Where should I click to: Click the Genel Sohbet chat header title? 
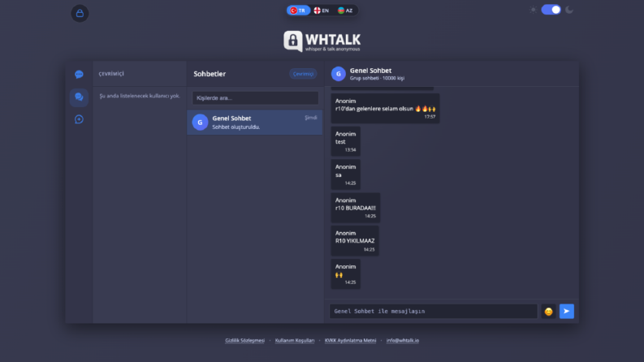pyautogui.click(x=370, y=71)
